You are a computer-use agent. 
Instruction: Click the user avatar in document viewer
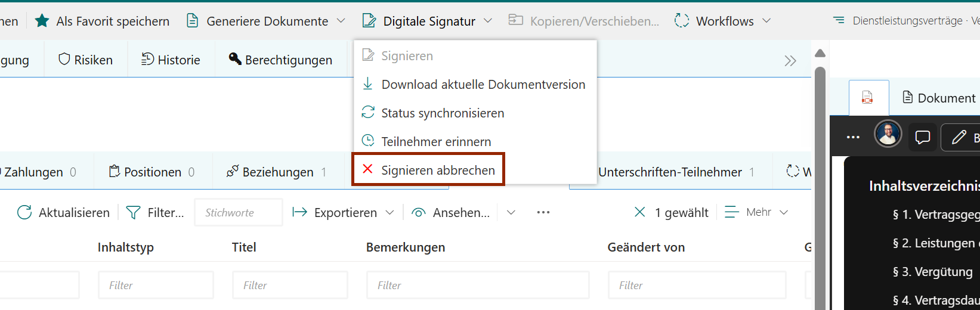pyautogui.click(x=888, y=134)
